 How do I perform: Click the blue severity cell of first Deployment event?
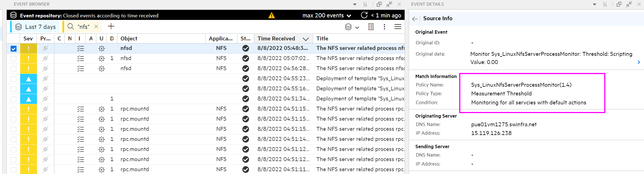(x=28, y=79)
